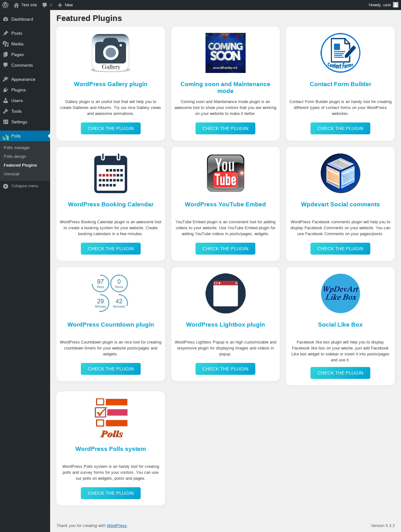This screenshot has height=532, width=401.
Task: Click the Tools wrench icon
Action: tap(6, 111)
